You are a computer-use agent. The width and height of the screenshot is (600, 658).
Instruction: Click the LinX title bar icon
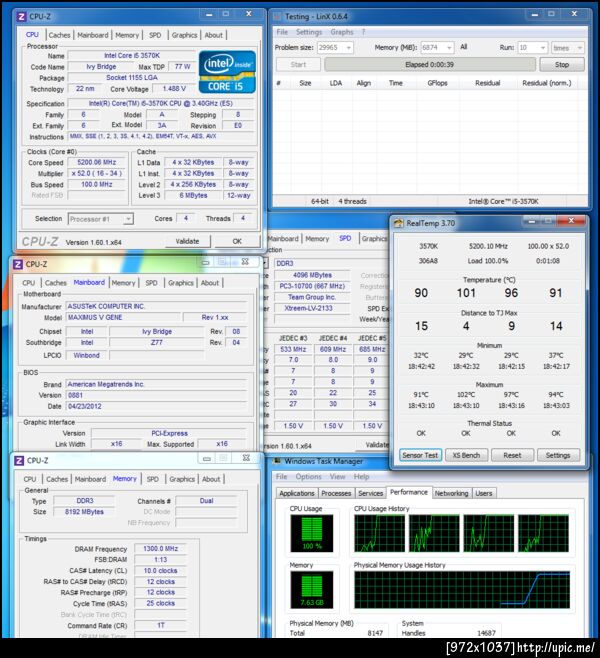pos(277,17)
